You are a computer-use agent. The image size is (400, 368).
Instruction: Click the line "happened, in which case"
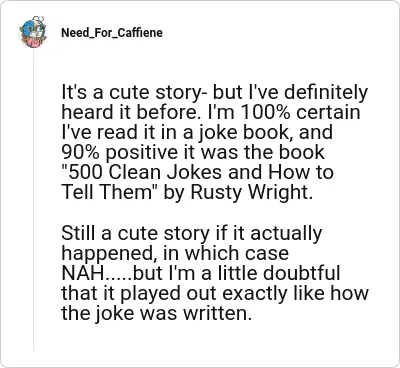175,253
